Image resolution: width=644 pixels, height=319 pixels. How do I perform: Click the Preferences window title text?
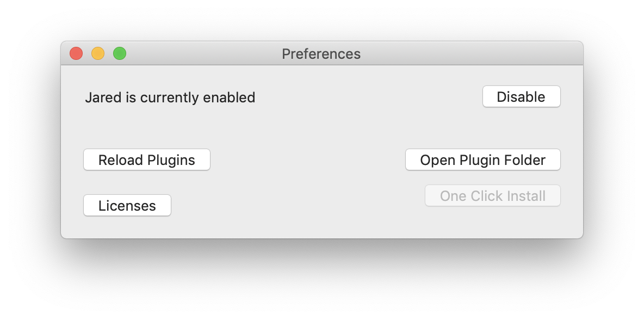[x=321, y=54]
